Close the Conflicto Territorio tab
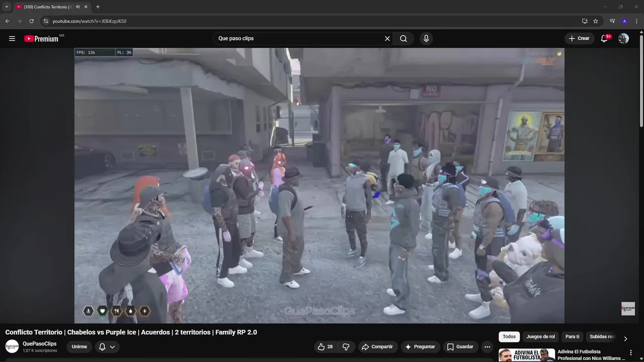The image size is (644, 362). click(86, 7)
